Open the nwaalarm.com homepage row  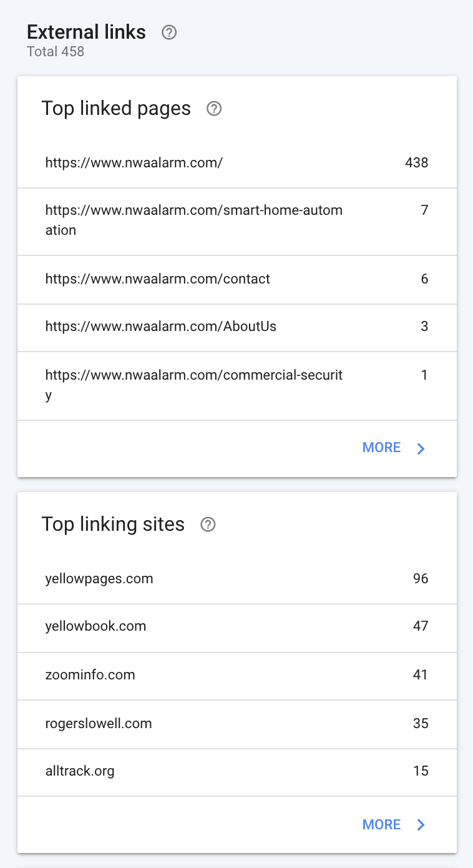134,163
